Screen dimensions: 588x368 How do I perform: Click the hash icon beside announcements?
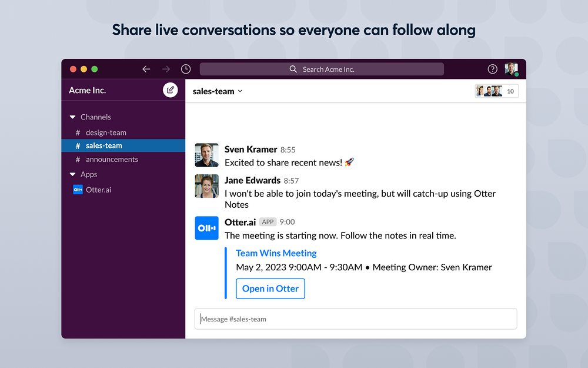(78, 159)
